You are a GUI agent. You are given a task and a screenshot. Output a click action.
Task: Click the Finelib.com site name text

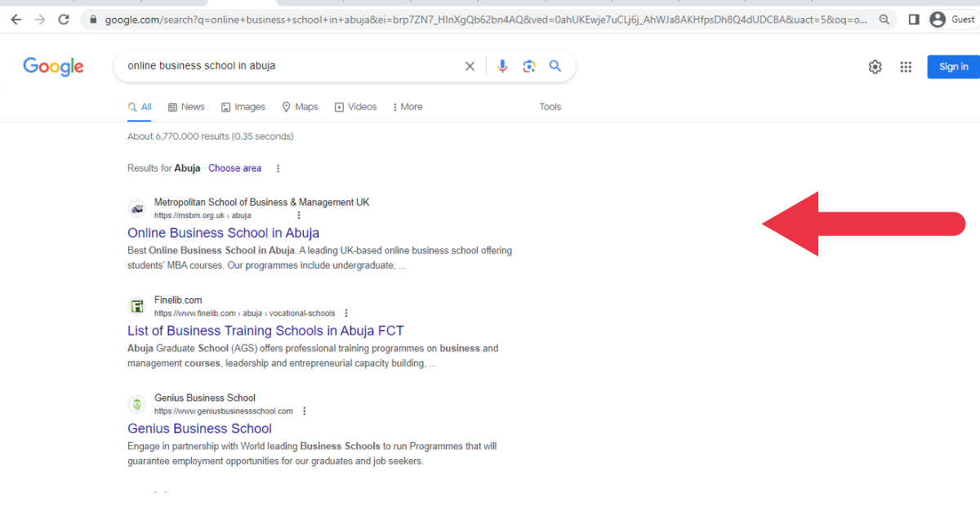178,301
